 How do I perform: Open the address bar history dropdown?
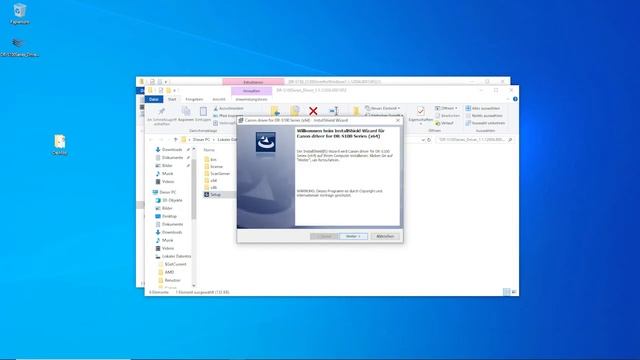[423, 140]
